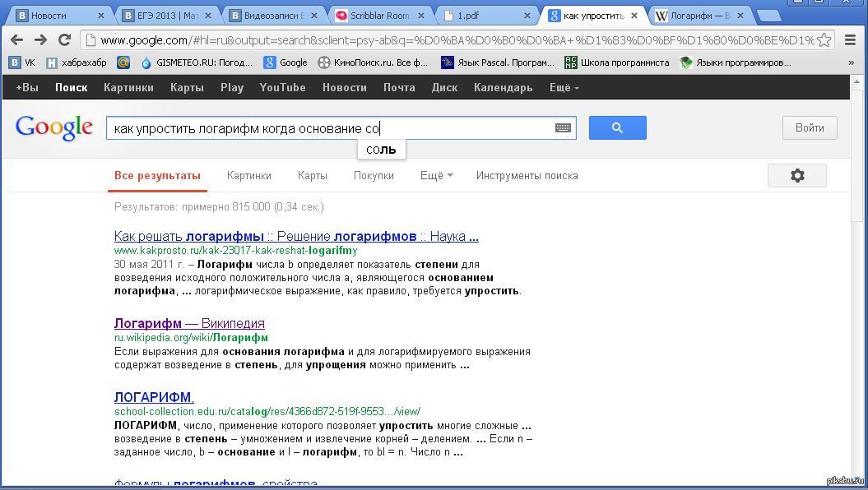This screenshot has height=490, width=868.
Task: Click the scrollbar up arrow
Action: (x=857, y=82)
